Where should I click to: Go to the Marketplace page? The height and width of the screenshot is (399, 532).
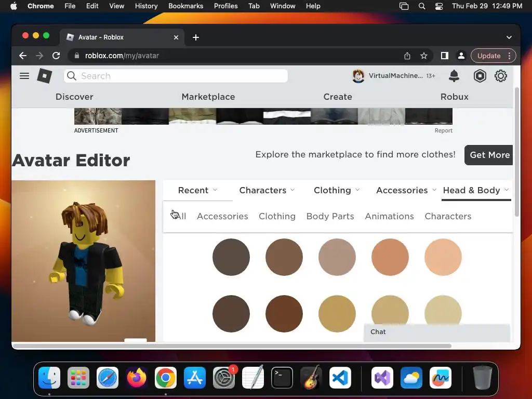tap(208, 97)
